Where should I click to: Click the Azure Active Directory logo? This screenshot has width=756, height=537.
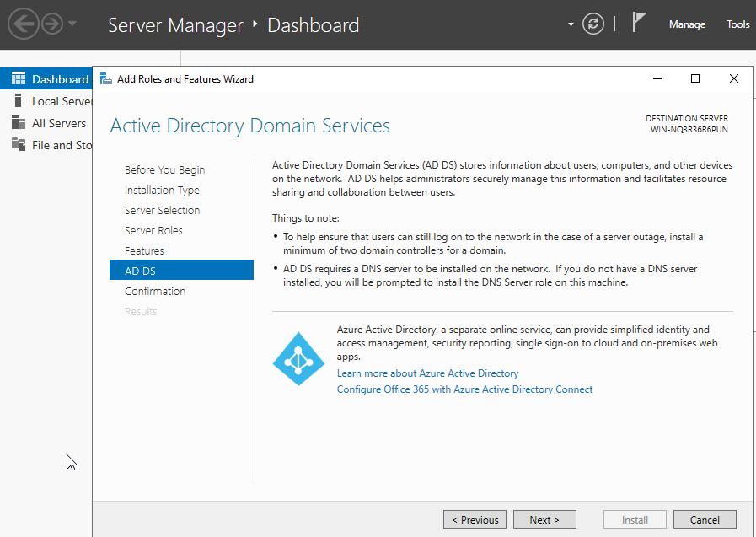click(x=298, y=359)
